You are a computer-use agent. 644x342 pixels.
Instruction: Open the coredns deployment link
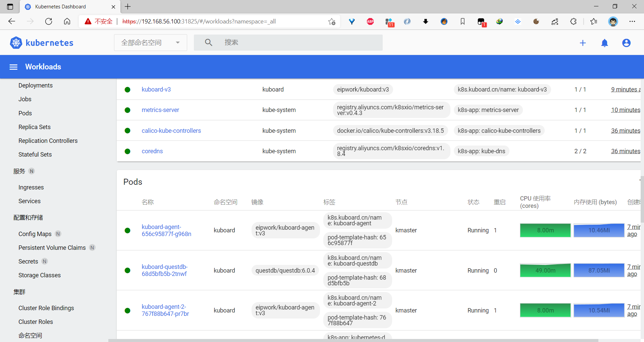152,151
